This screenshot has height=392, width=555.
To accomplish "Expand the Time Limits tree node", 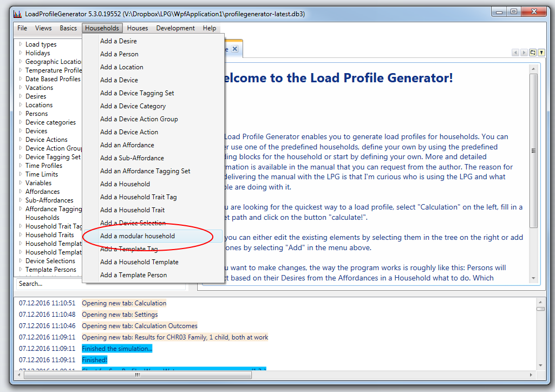I will click(21, 174).
